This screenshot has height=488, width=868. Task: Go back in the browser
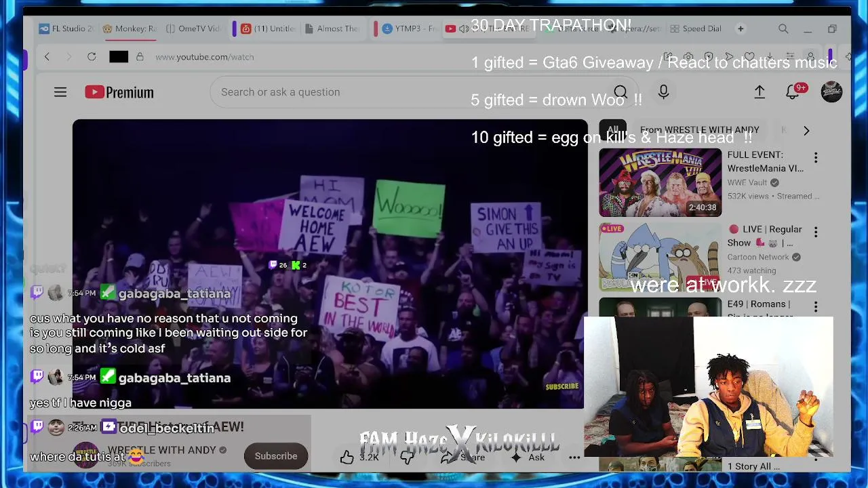click(x=47, y=57)
